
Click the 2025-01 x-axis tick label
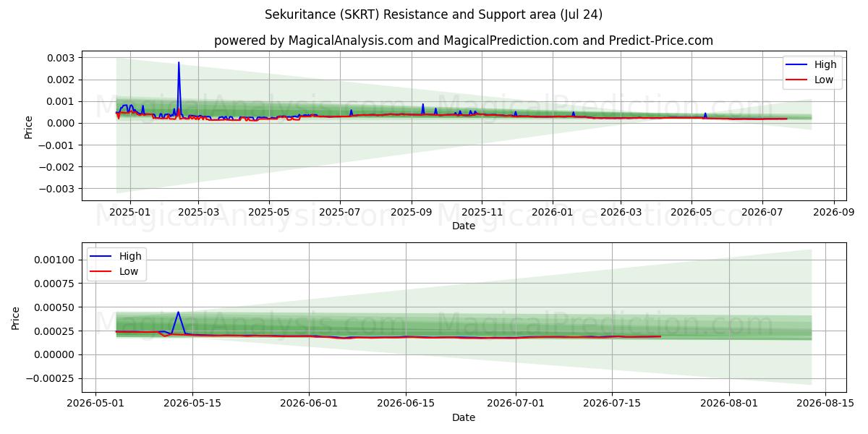click(x=129, y=212)
